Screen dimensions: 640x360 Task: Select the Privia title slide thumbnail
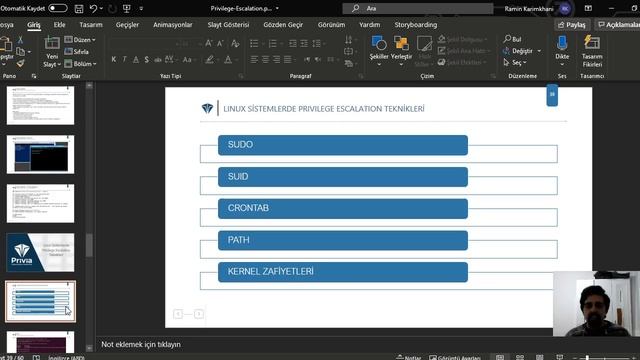pyautogui.click(x=40, y=253)
